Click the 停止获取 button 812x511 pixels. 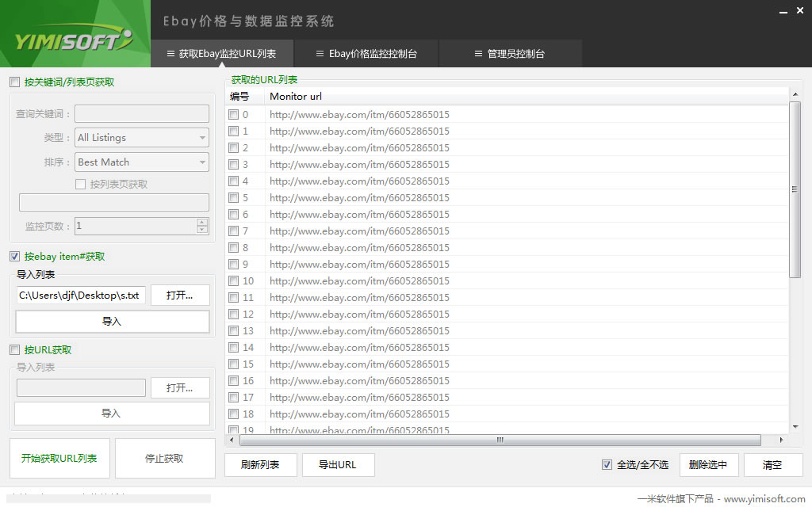(x=165, y=458)
